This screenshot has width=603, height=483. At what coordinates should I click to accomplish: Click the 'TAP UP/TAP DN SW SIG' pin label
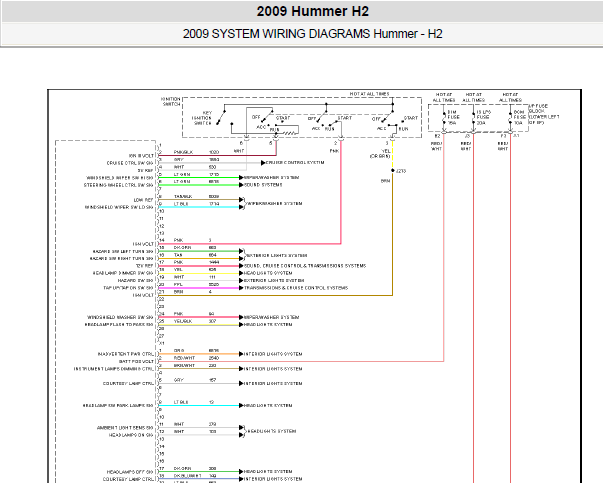[128, 288]
